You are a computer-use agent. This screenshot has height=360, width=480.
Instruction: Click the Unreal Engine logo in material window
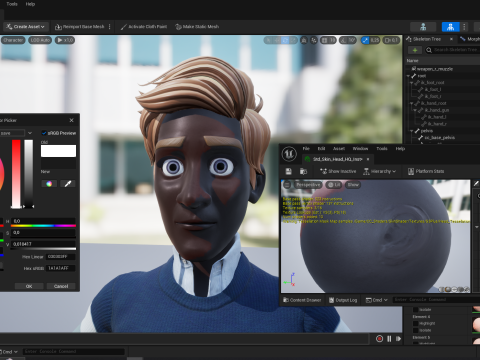pyautogui.click(x=289, y=154)
